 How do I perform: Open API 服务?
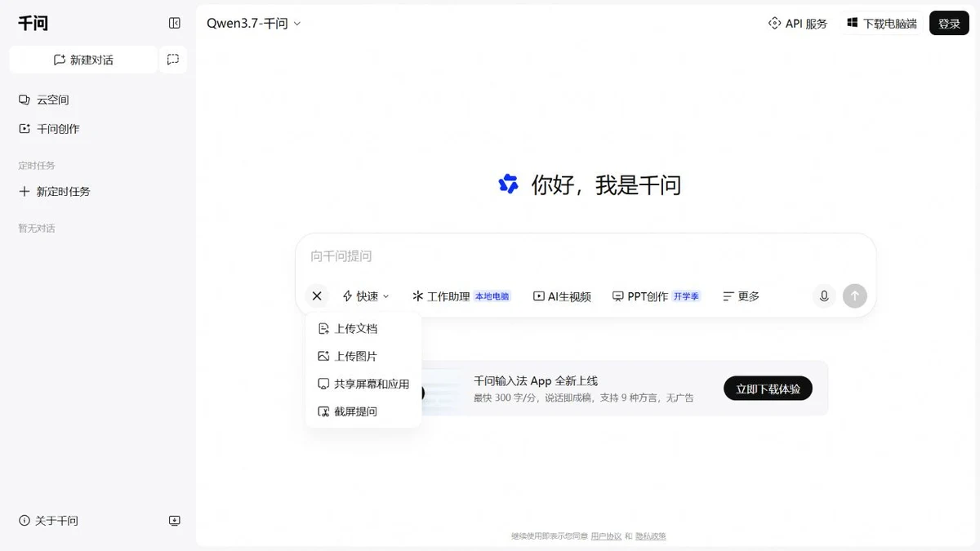click(798, 24)
